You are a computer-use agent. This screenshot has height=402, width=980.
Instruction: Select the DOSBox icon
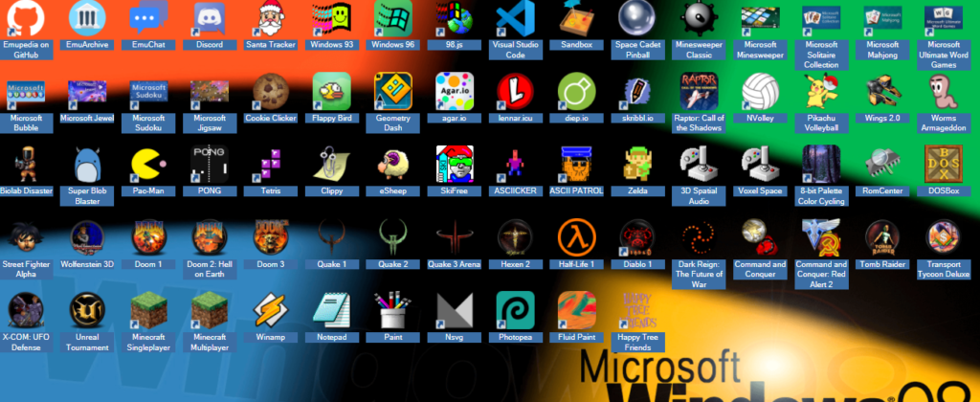click(x=944, y=165)
